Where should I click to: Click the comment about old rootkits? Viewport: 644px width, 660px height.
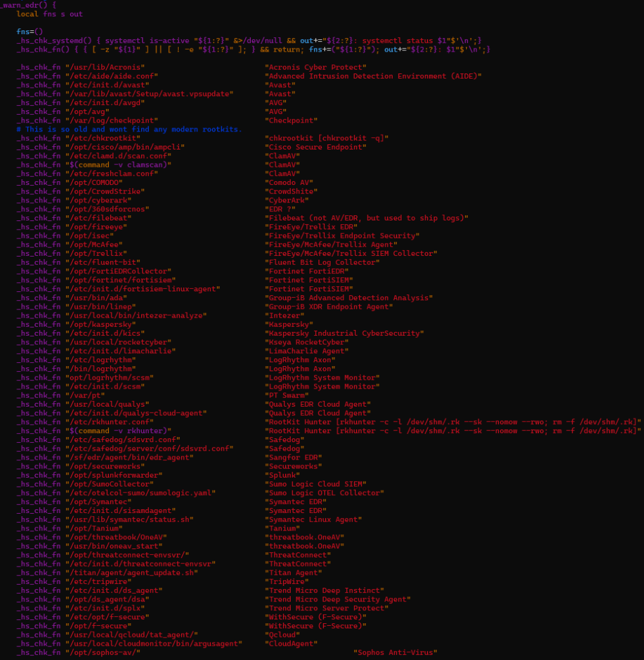point(129,129)
